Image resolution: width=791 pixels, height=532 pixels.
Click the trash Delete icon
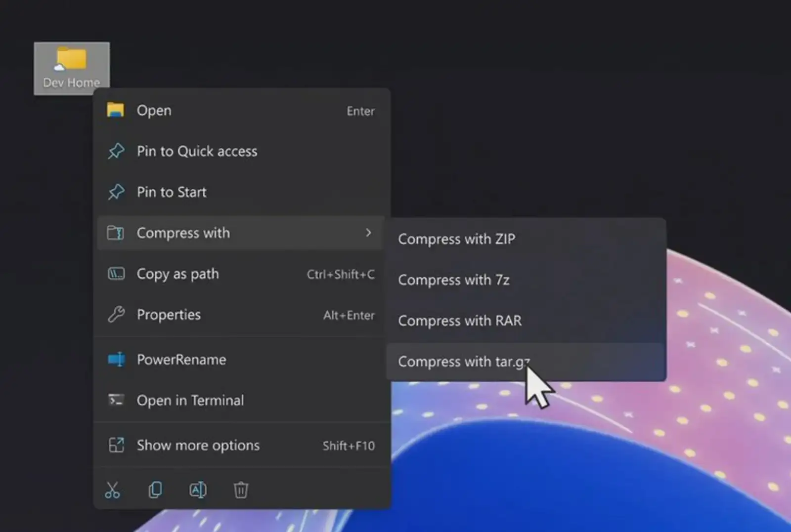(x=241, y=490)
